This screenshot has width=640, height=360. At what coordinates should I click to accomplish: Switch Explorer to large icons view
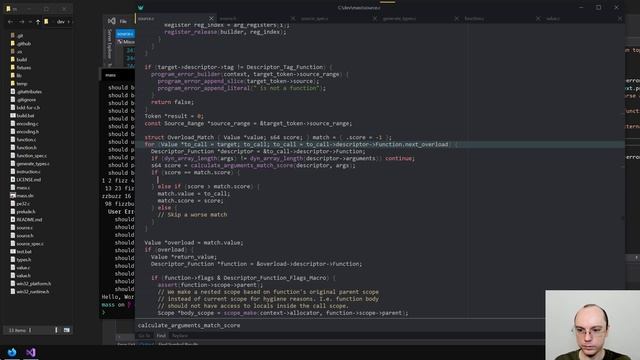point(67,330)
